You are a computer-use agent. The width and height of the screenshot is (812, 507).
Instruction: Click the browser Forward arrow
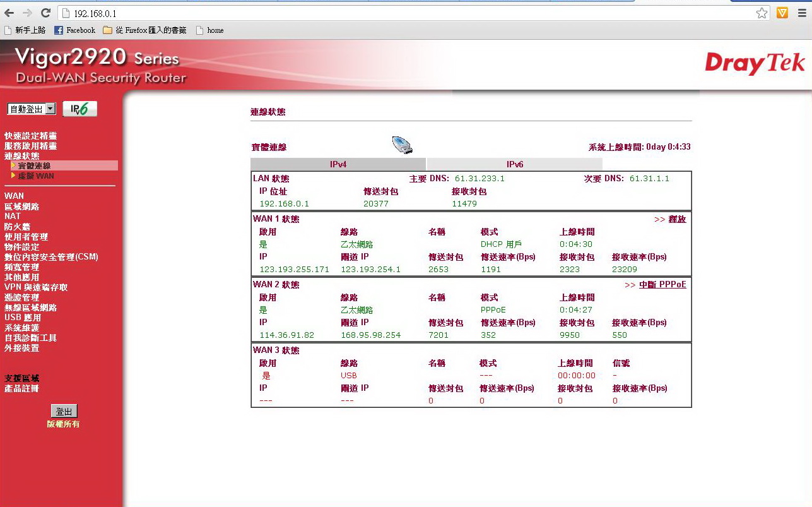(x=27, y=13)
